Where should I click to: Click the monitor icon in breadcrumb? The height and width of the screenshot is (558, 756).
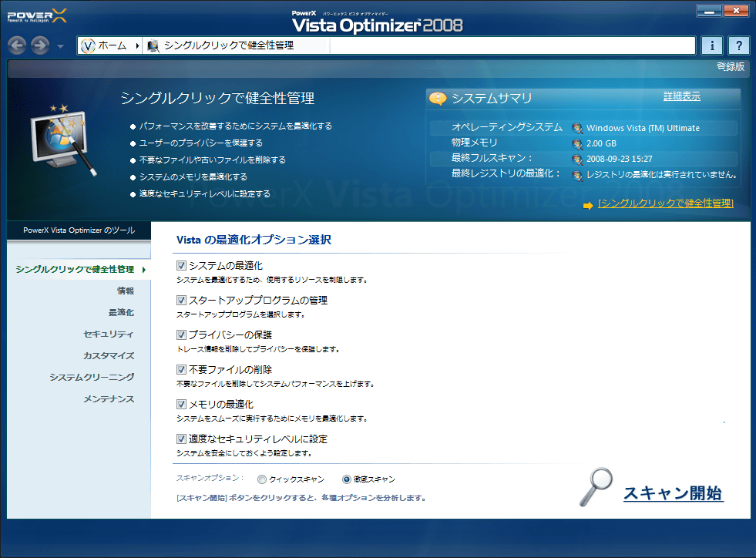153,45
